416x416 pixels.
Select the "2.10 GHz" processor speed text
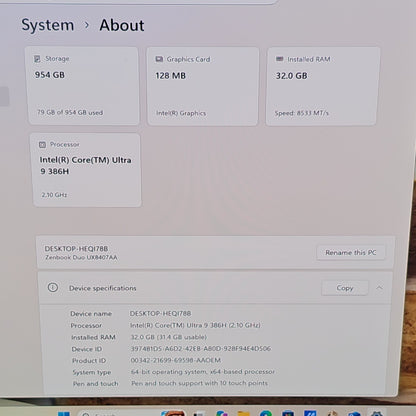click(x=54, y=195)
